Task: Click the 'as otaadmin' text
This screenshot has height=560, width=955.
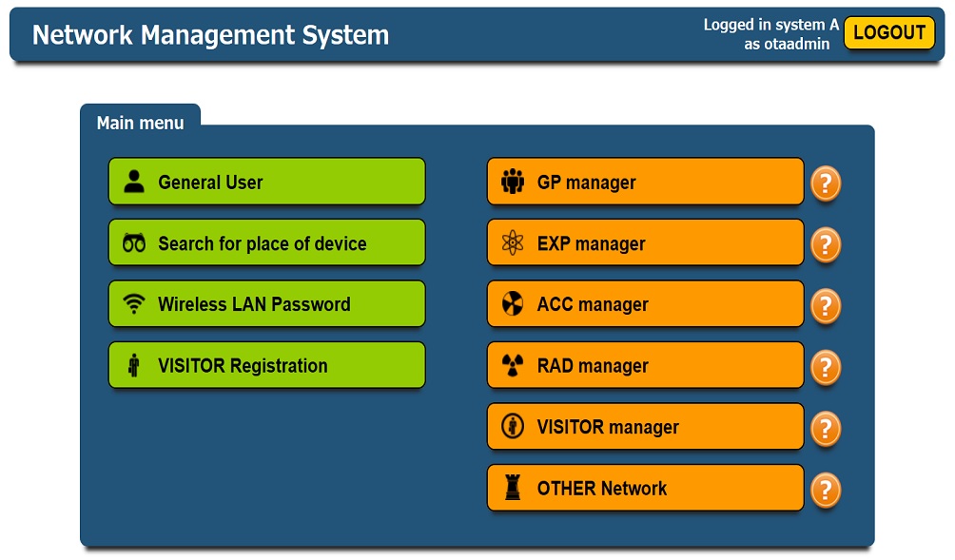Action: click(787, 44)
